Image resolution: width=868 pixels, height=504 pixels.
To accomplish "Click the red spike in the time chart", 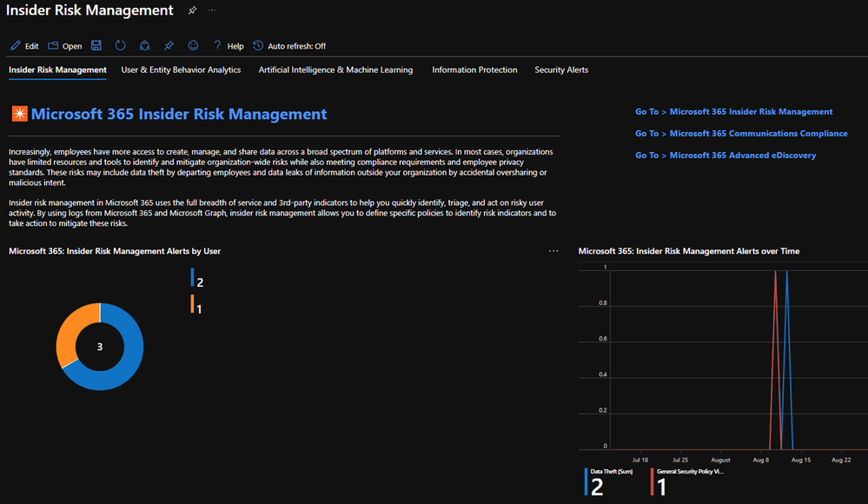I will click(x=776, y=360).
